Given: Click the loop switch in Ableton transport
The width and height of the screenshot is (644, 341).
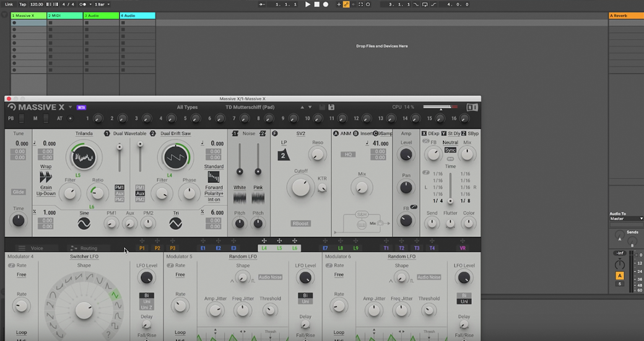Looking at the screenshot, I should (425, 4).
